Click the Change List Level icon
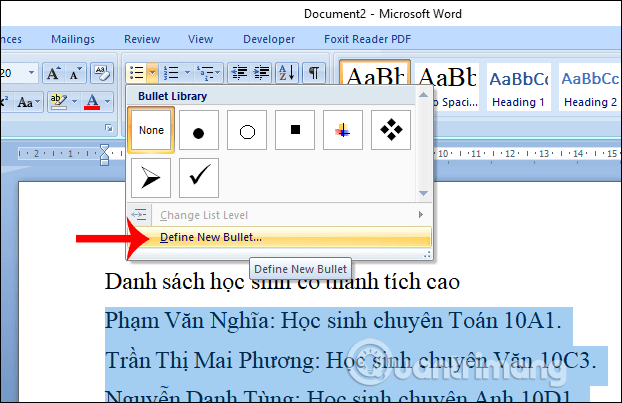Screen dimensions: 622x403 [139, 215]
